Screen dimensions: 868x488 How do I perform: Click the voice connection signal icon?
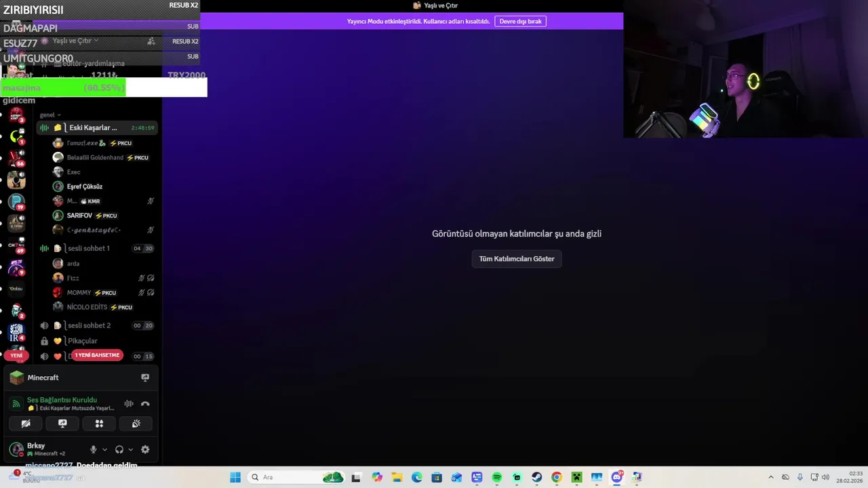[16, 404]
